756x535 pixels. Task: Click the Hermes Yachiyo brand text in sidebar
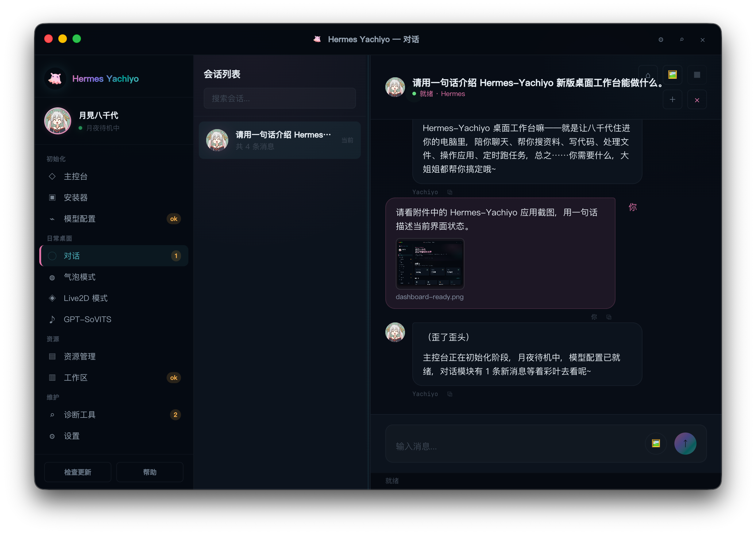106,79
